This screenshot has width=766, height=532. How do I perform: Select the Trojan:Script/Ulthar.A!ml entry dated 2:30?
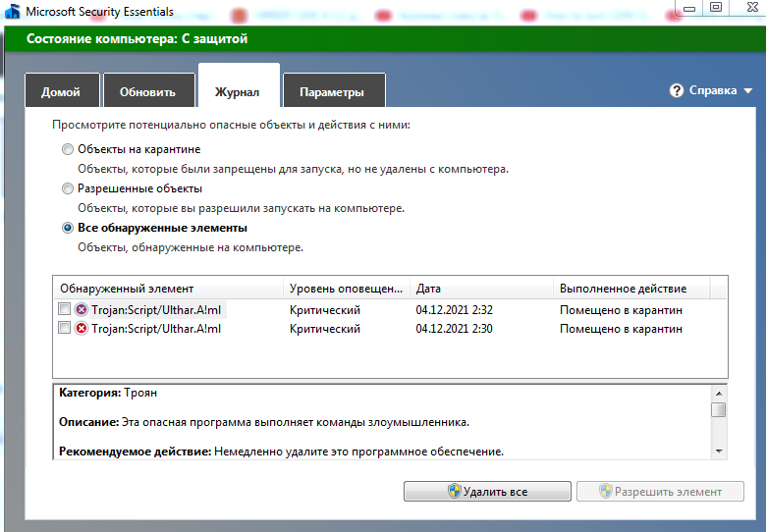(156, 329)
